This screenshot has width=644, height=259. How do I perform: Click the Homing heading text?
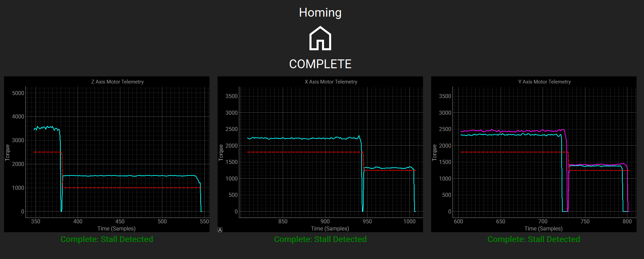coord(320,13)
